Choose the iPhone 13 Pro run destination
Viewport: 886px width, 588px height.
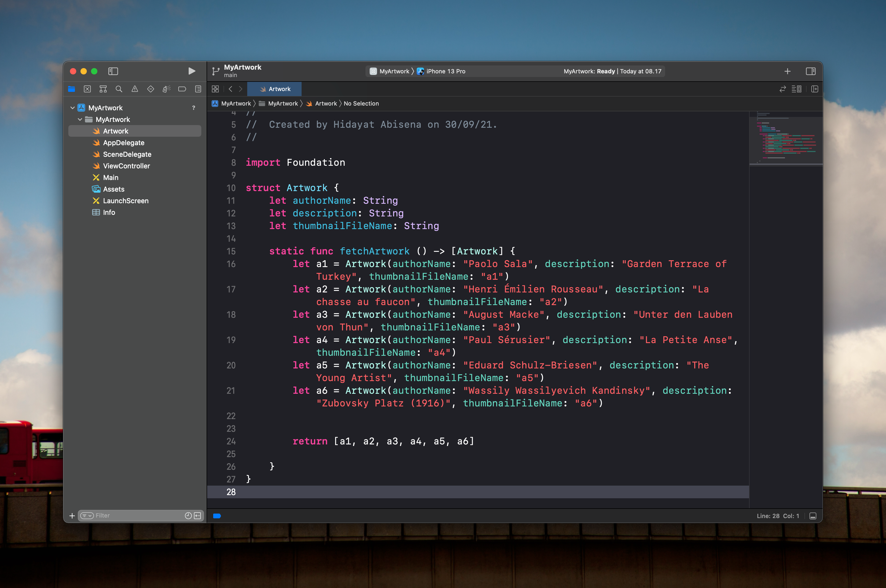441,71
